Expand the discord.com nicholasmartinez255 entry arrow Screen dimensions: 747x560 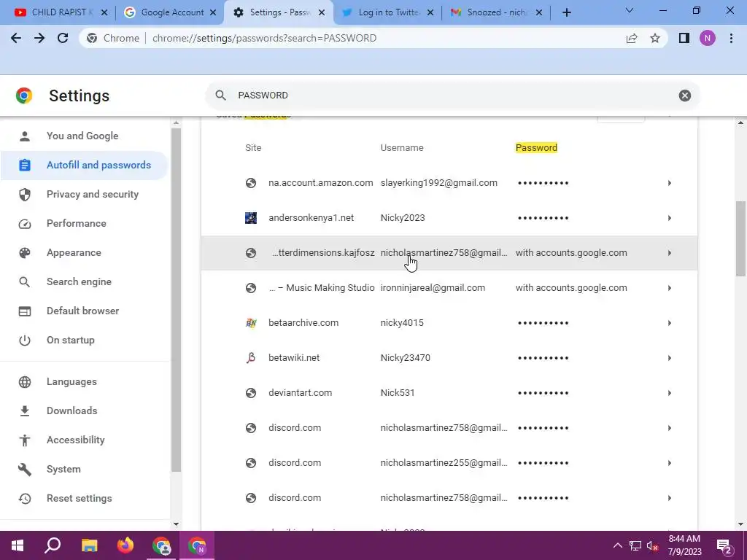670,463
